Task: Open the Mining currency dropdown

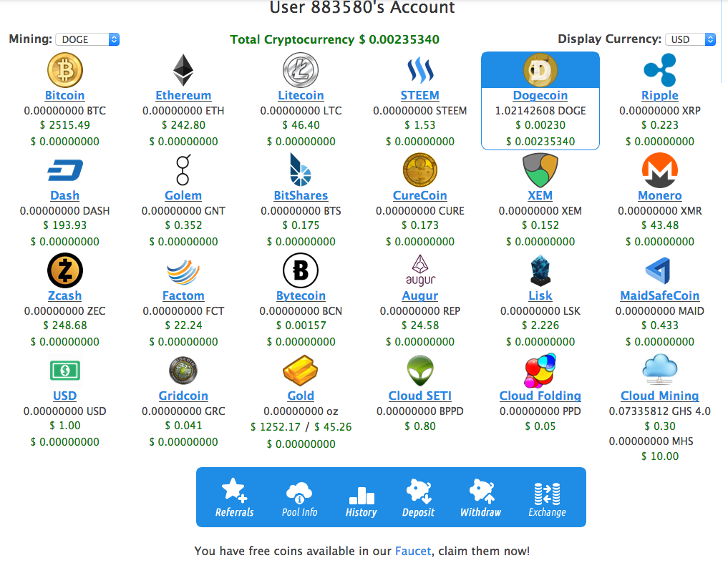Action: click(x=87, y=39)
